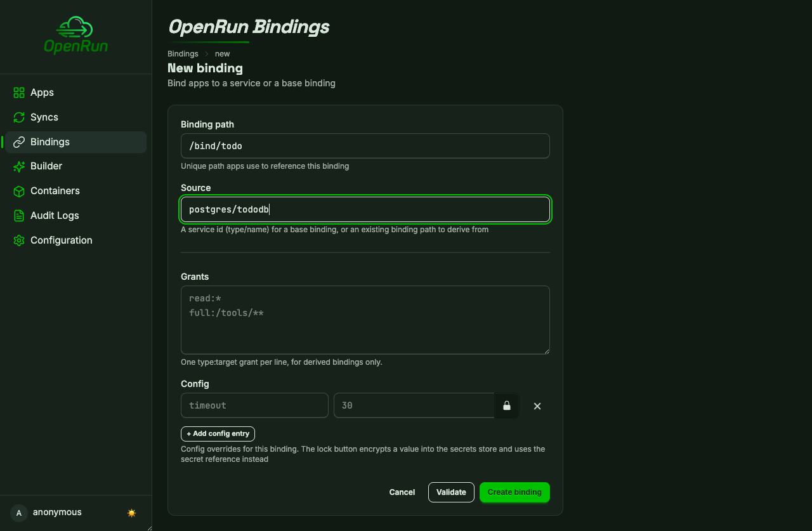This screenshot has height=531, width=812.
Task: Open the Builder section
Action: tap(75, 166)
